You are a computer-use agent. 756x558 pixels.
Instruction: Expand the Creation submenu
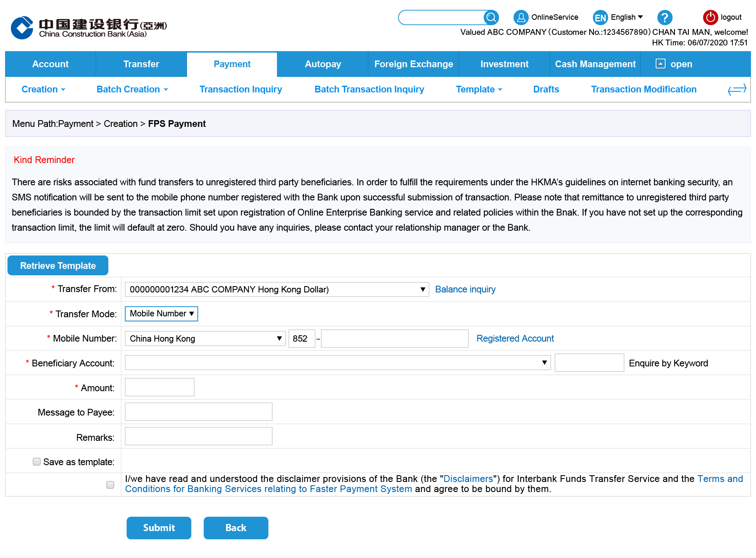pyautogui.click(x=43, y=89)
